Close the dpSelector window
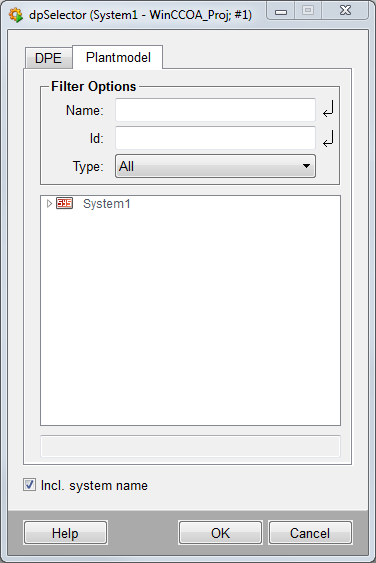This screenshot has height=563, width=376. tap(345, 11)
